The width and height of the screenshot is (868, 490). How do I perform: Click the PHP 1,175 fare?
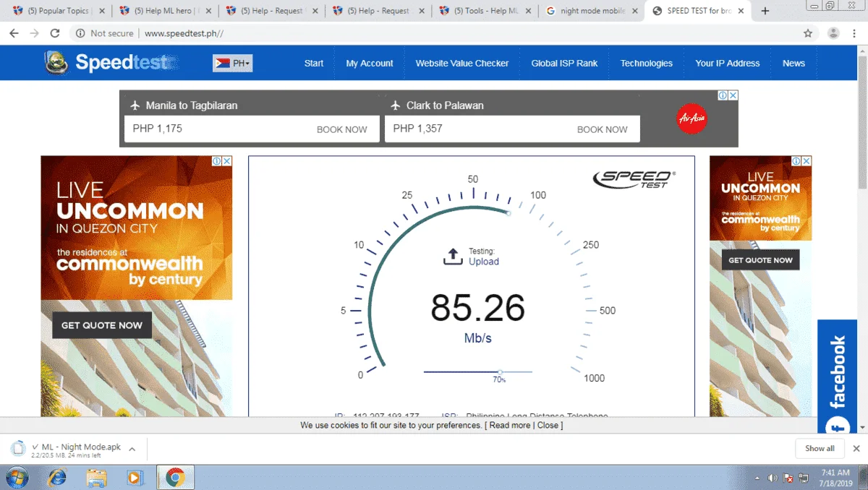[158, 129]
